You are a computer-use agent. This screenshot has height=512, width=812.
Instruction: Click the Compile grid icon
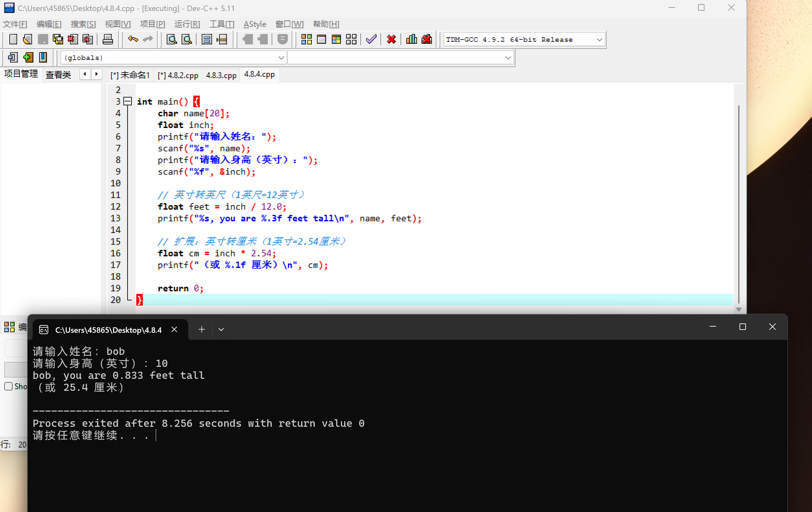coord(306,40)
